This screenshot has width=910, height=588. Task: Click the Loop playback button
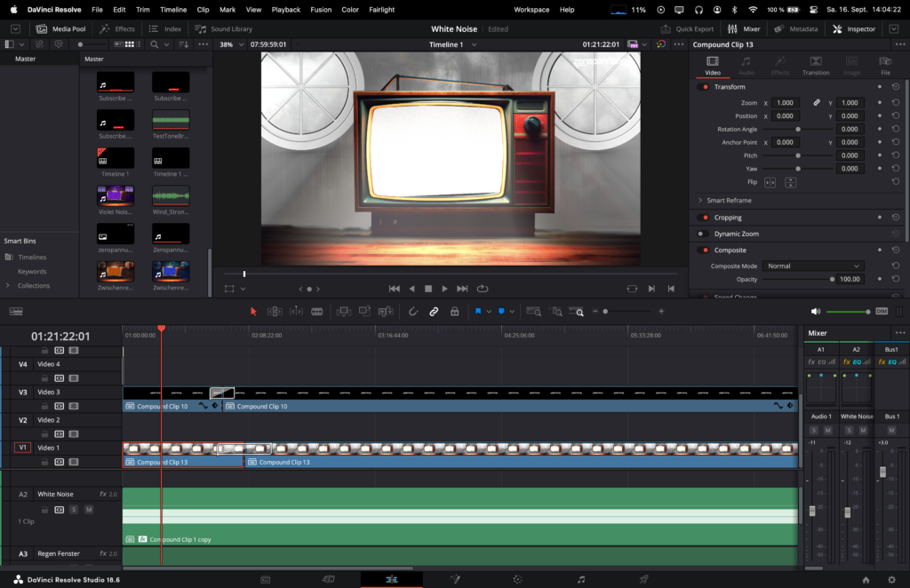[x=483, y=289]
